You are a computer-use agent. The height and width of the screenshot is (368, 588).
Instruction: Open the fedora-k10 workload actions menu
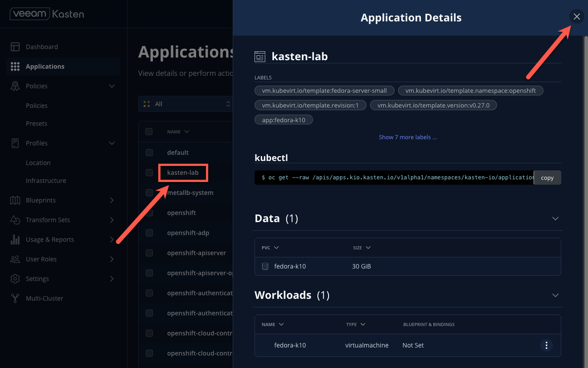coord(546,345)
